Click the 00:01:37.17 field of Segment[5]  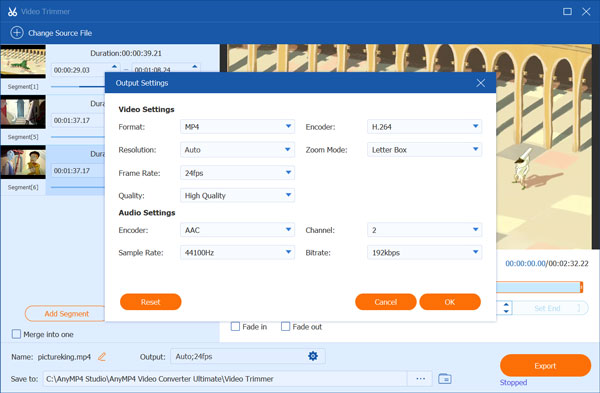78,120
